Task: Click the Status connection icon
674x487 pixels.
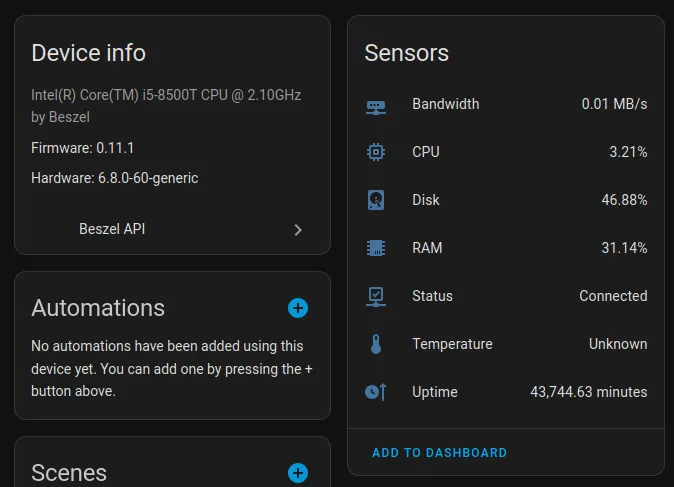Action: (x=376, y=297)
